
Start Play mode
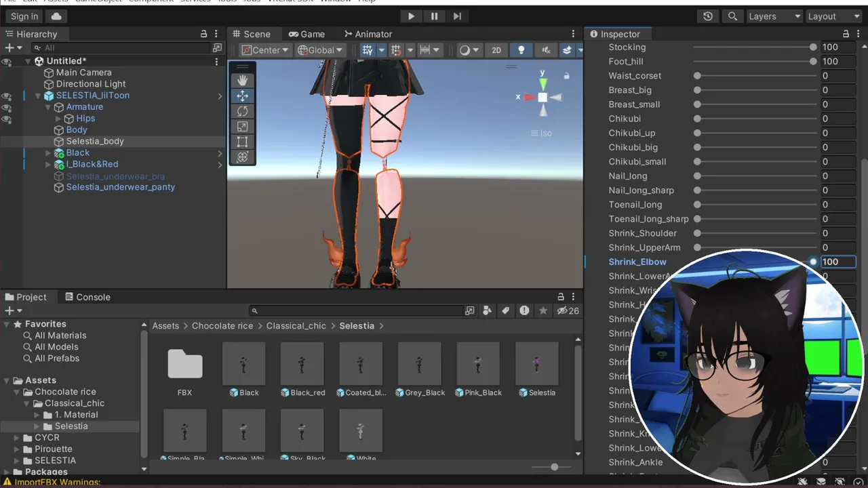[x=411, y=16]
